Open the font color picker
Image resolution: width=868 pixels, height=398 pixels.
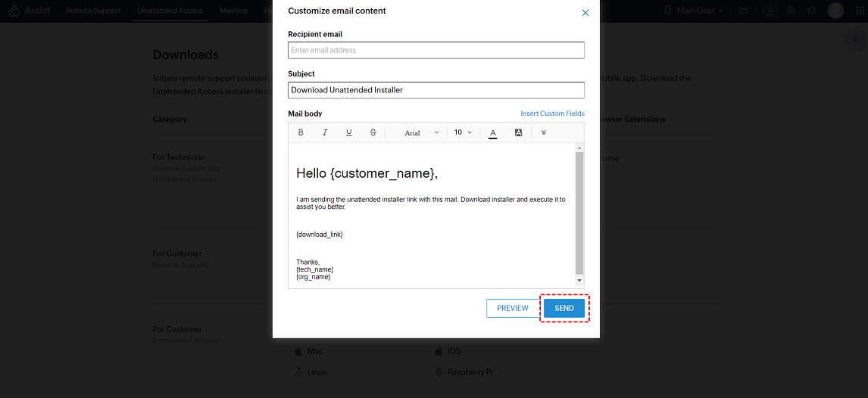click(492, 132)
